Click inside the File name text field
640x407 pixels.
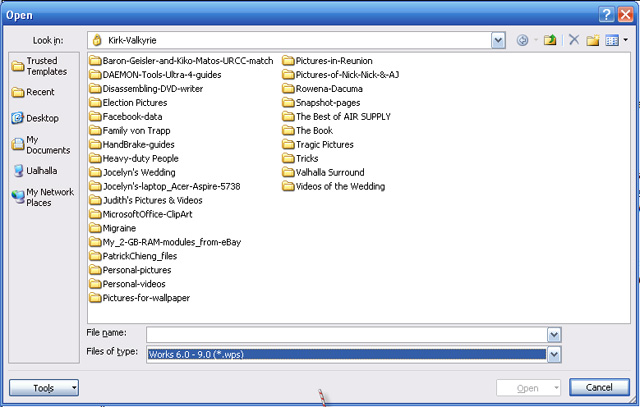click(x=345, y=334)
